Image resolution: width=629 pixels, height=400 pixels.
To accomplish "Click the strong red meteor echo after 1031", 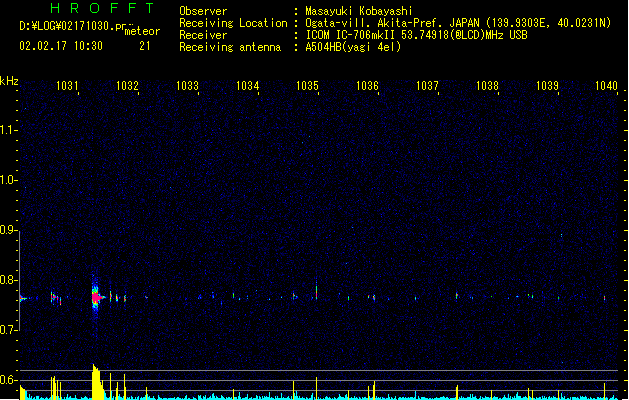I will click(x=96, y=297).
